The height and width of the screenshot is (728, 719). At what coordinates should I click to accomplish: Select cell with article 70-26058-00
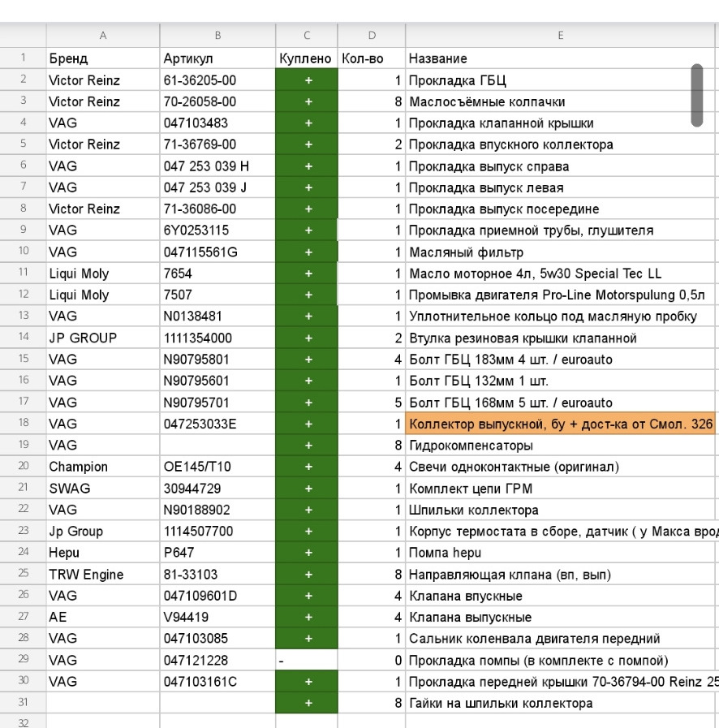(x=217, y=101)
